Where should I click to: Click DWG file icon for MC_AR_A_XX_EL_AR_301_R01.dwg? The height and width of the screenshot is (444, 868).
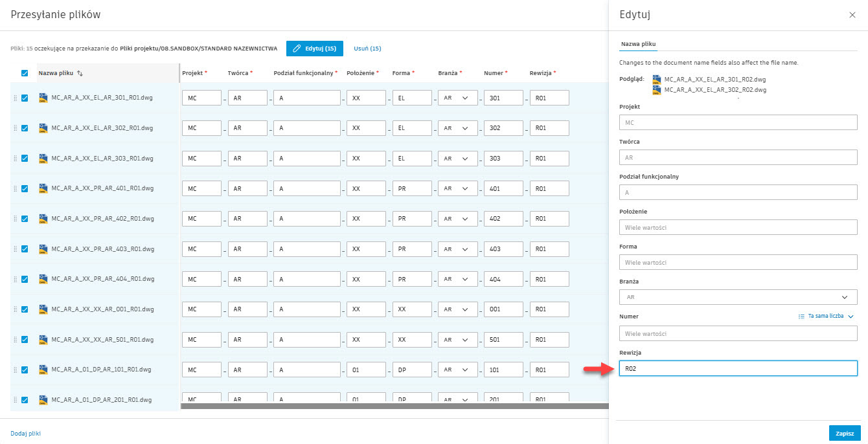coord(43,98)
